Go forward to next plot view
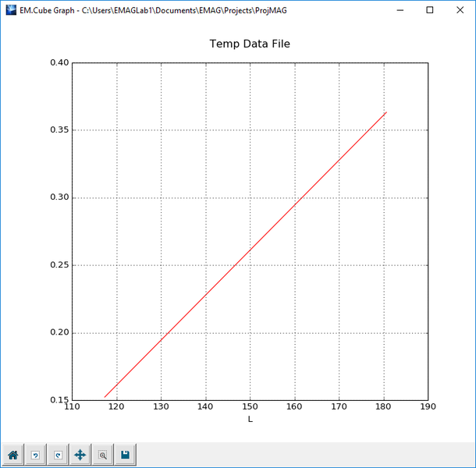476x468 pixels. [58, 454]
